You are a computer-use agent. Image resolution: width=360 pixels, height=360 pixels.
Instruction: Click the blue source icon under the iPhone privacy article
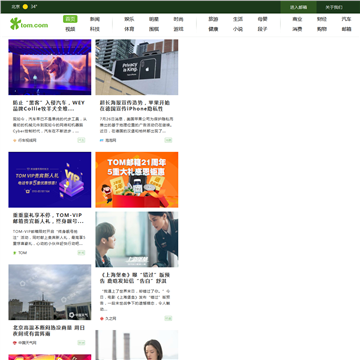102,141
